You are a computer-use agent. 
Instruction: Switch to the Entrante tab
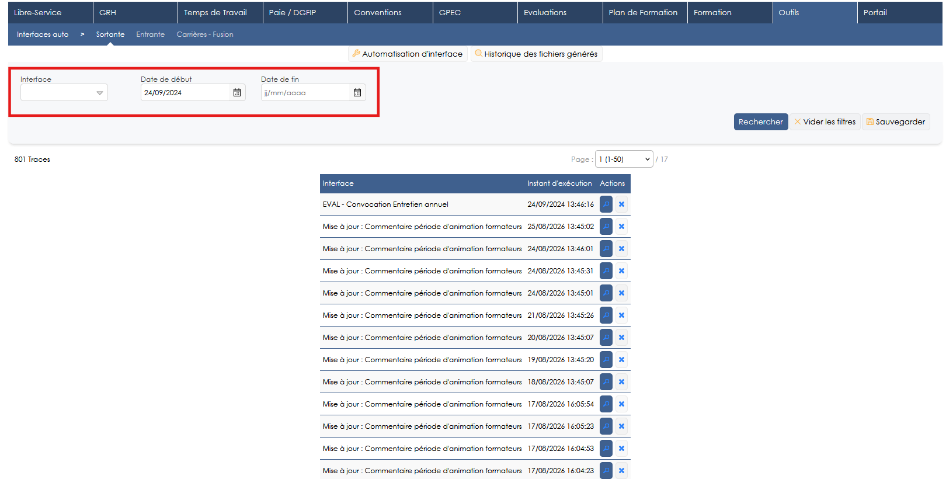[150, 34]
